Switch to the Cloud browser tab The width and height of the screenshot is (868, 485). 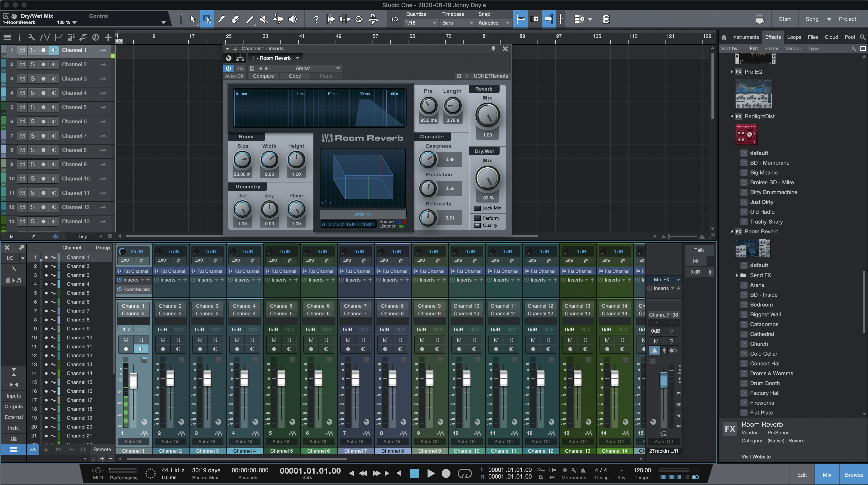pos(831,37)
